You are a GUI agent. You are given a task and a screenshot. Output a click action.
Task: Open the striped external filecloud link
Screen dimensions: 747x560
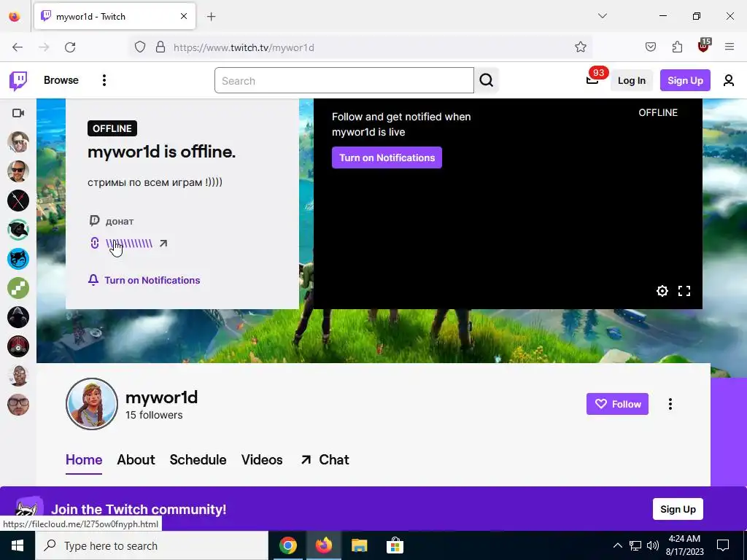[x=129, y=244]
